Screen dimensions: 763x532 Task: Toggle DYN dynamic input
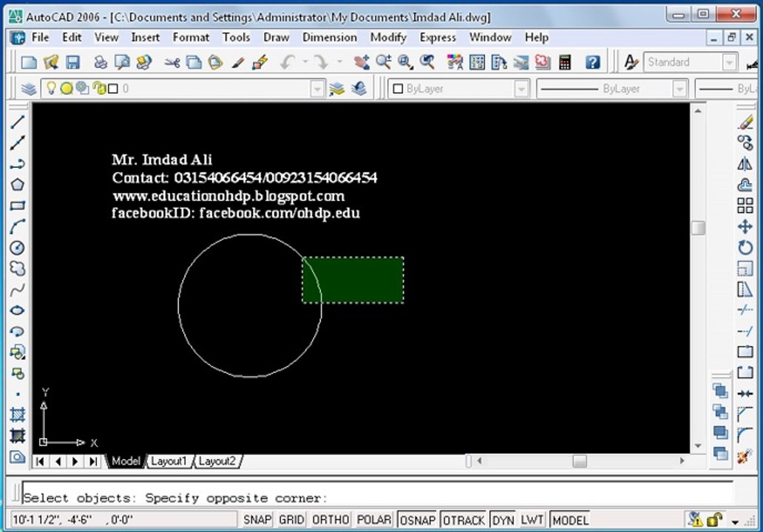point(503,520)
